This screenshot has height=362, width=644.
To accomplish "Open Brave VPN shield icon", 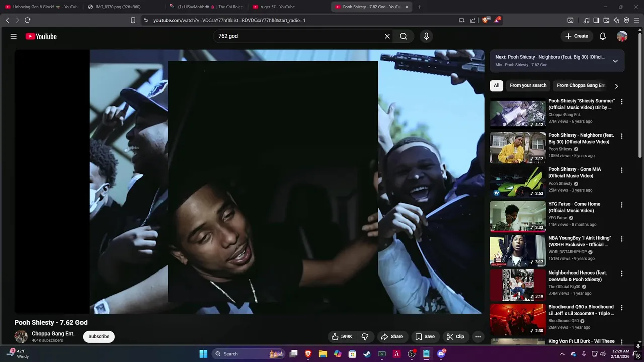I will coord(626,20).
